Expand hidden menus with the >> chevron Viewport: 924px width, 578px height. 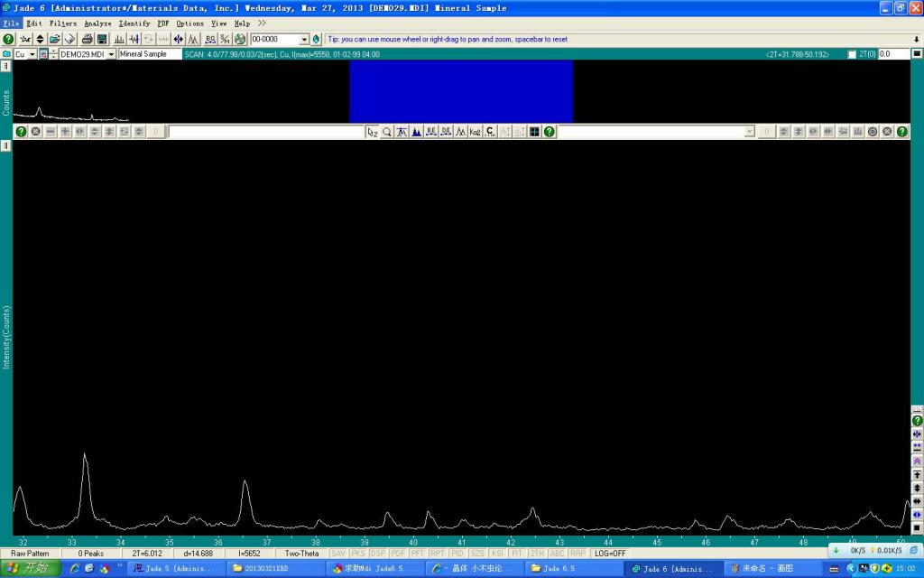click(262, 23)
